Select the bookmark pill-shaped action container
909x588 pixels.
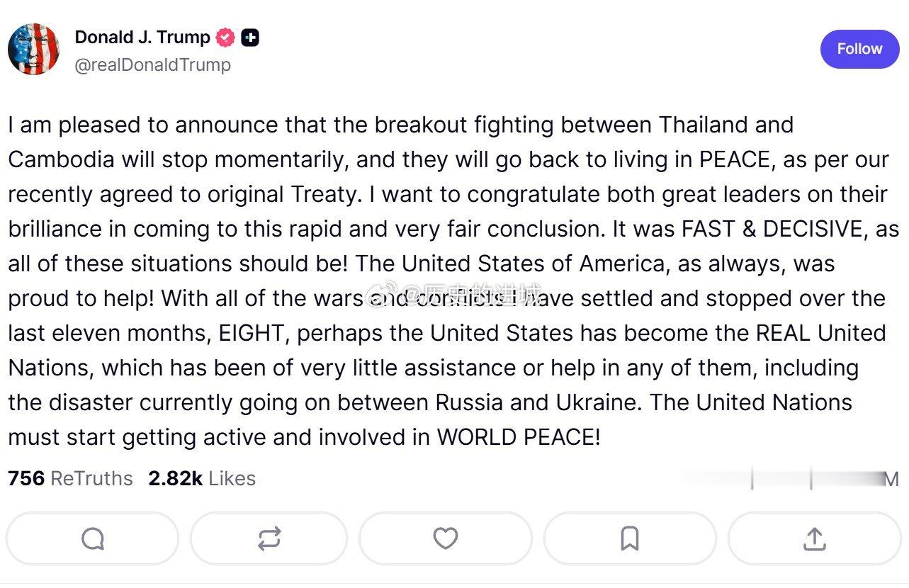pos(629,538)
